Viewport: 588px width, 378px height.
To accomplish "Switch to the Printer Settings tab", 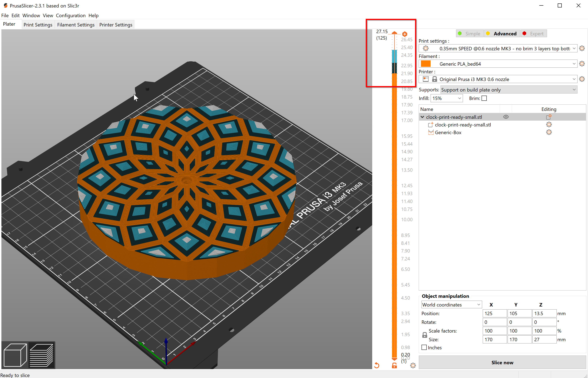I will 116,24.
